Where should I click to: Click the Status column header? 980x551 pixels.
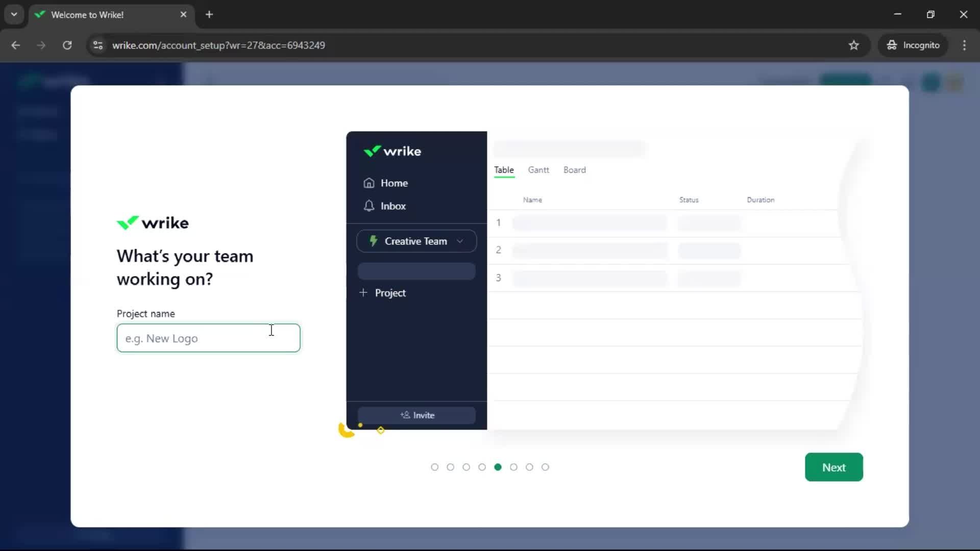click(689, 200)
